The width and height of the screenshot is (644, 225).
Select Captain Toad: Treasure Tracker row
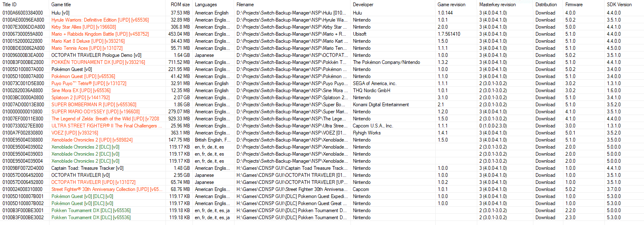tap(322, 168)
